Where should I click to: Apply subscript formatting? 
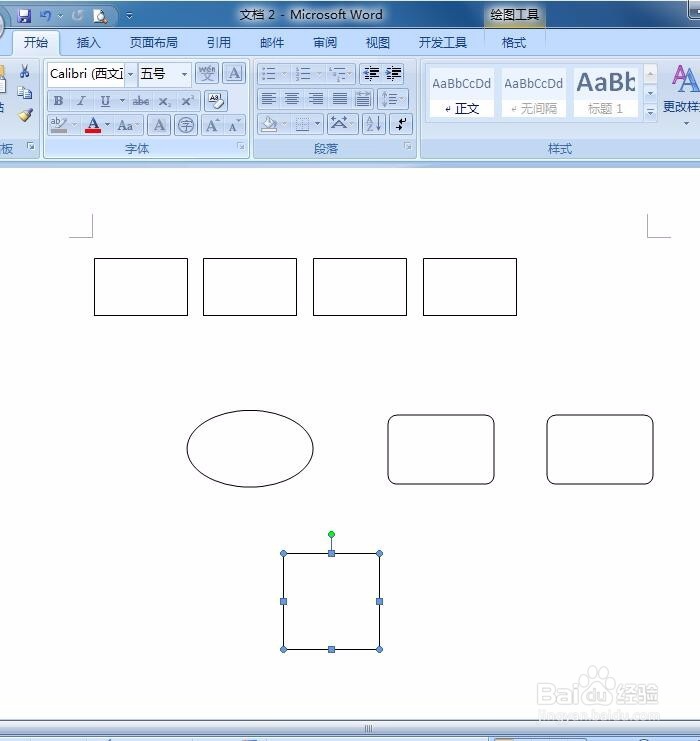(164, 101)
